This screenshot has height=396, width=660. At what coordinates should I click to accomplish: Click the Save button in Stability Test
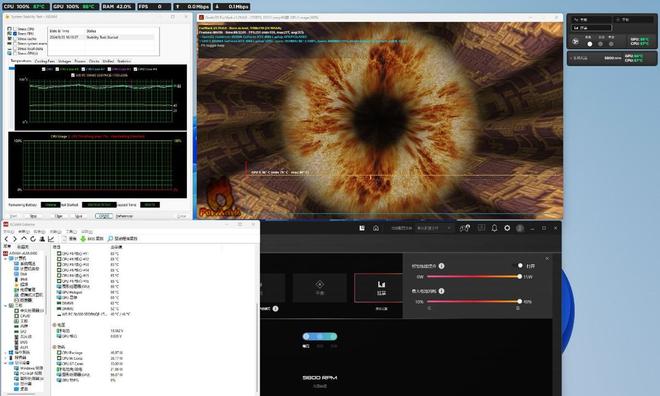tap(79, 216)
